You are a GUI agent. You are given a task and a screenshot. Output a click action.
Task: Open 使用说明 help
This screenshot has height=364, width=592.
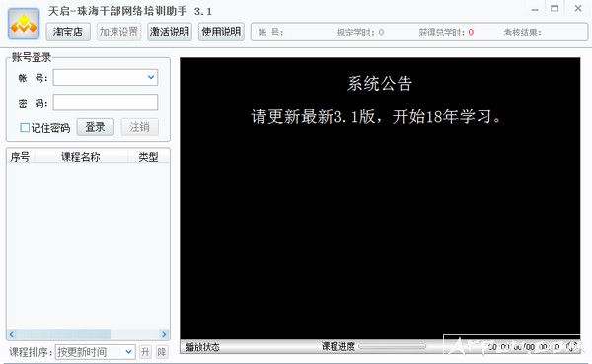tap(221, 32)
